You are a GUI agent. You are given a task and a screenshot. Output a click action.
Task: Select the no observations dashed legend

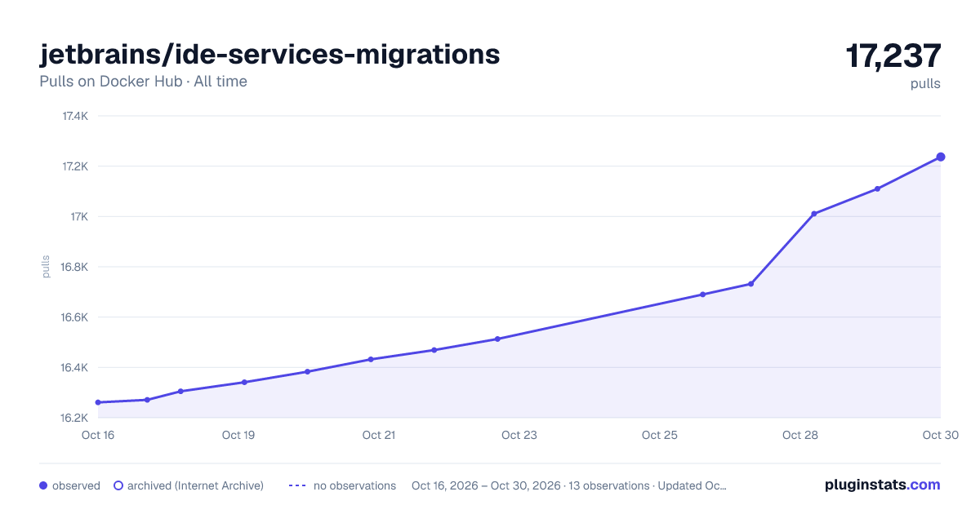click(x=342, y=485)
